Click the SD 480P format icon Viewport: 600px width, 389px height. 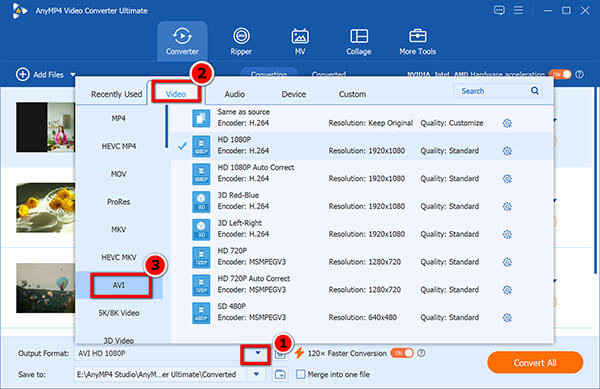click(x=201, y=313)
